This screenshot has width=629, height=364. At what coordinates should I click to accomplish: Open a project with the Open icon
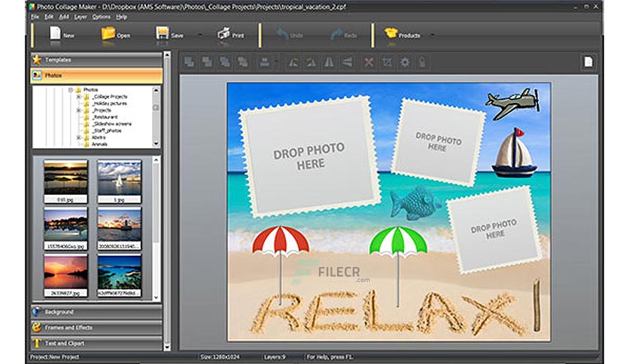pos(108,34)
